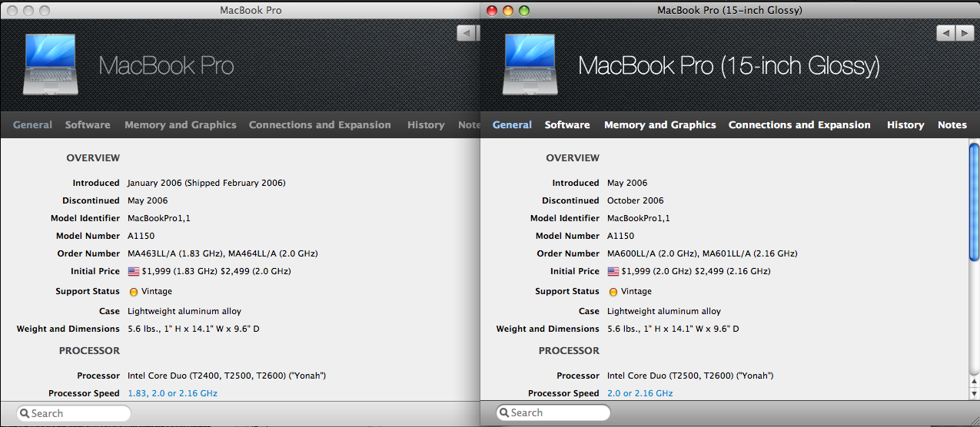Click the laptop icon in the 15-inch Glossy window
This screenshot has width=980, height=427.
pyautogui.click(x=530, y=65)
